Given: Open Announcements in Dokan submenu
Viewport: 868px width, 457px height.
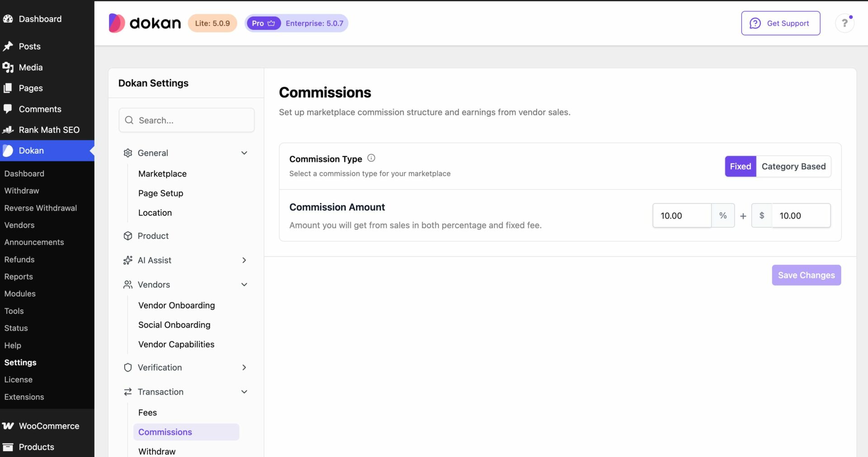Looking at the screenshot, I should (34, 242).
